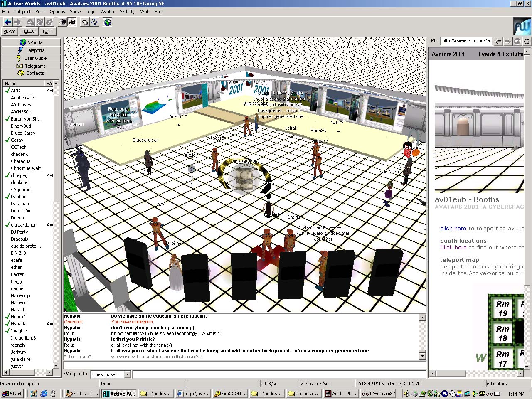Toggle mouse mode toolbar icon
The width and height of the screenshot is (532, 399).
tap(85, 22)
